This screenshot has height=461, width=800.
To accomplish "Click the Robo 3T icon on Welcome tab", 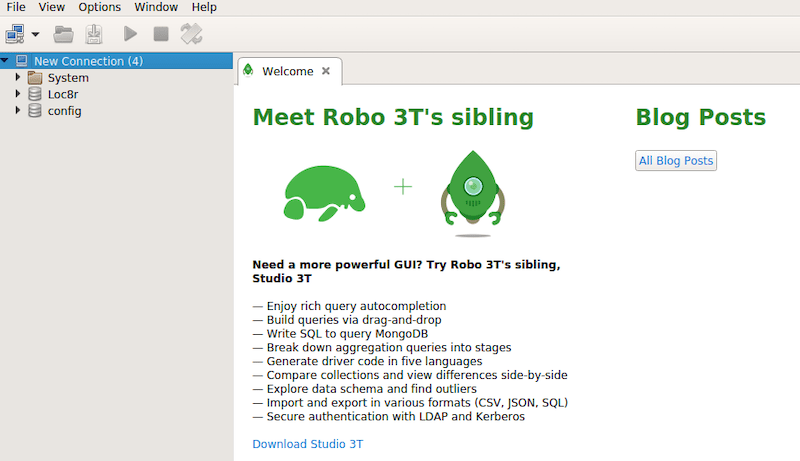I will point(248,70).
